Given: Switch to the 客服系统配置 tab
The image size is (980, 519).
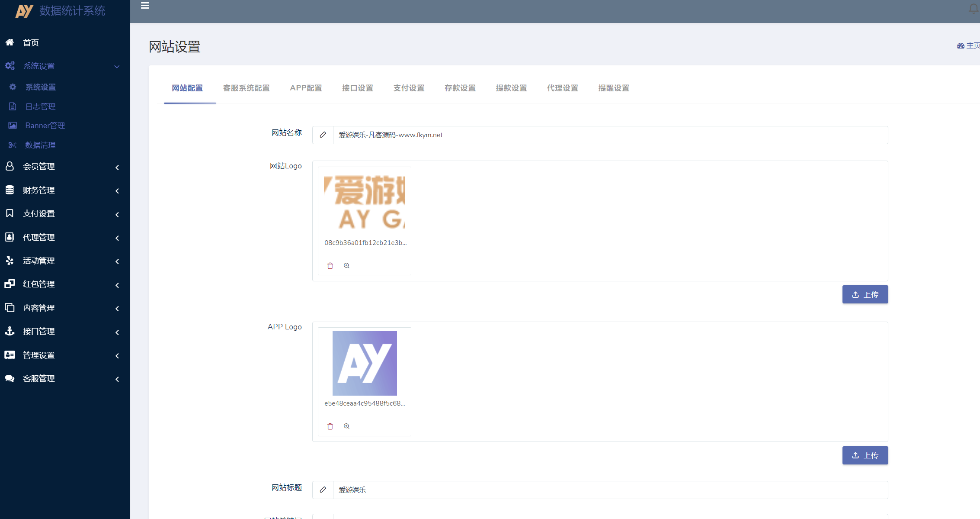Looking at the screenshot, I should pos(246,88).
